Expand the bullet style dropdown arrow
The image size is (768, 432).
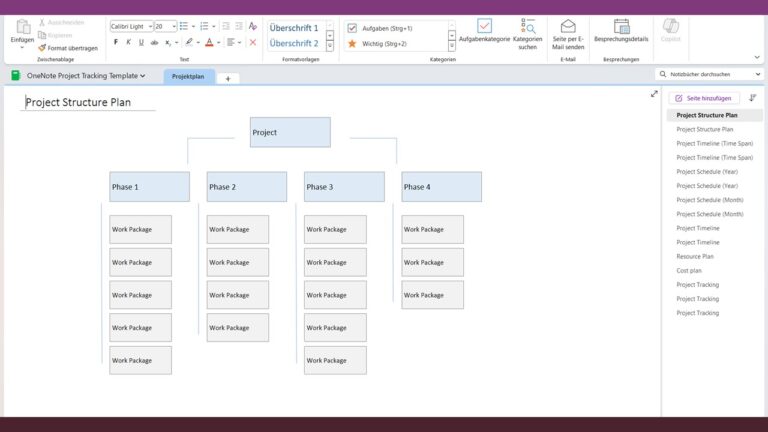point(193,26)
